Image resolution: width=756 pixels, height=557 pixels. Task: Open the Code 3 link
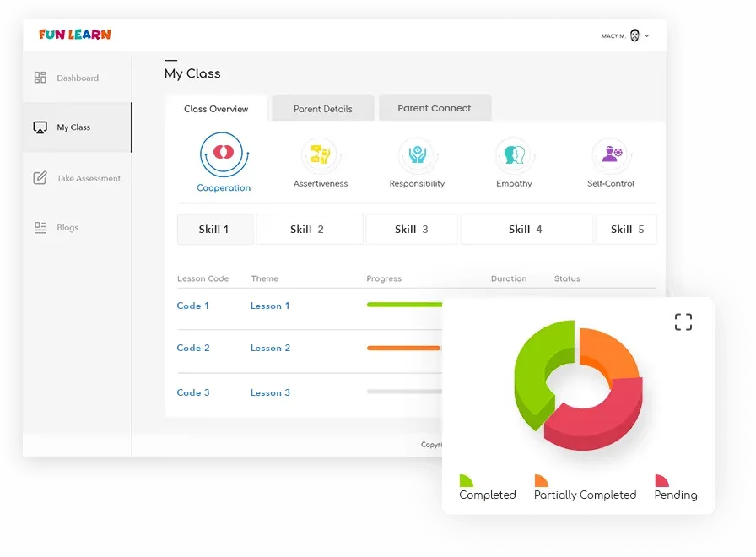[193, 392]
